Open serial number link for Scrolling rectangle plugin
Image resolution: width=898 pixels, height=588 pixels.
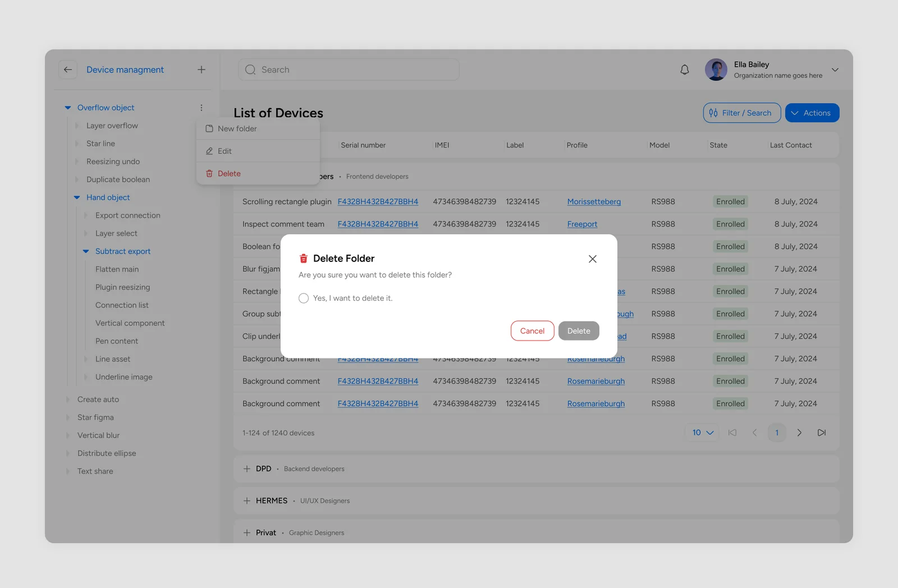coord(378,201)
